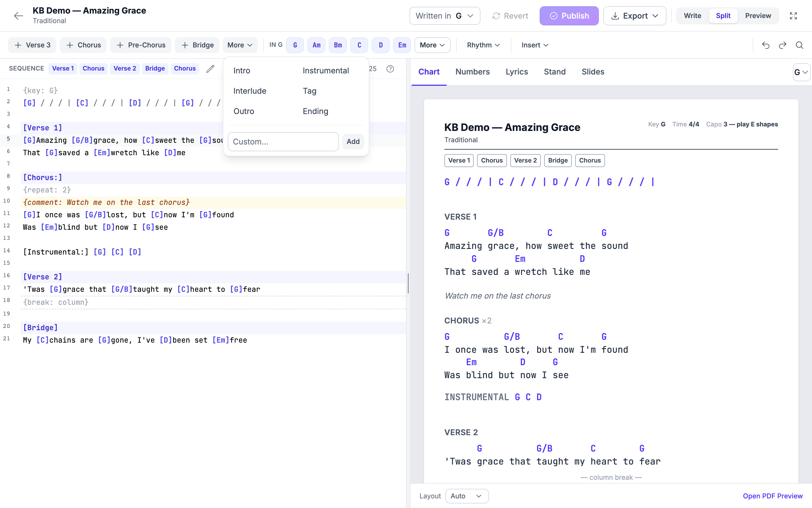
Task: Click Add next to custom field
Action: pyautogui.click(x=353, y=141)
